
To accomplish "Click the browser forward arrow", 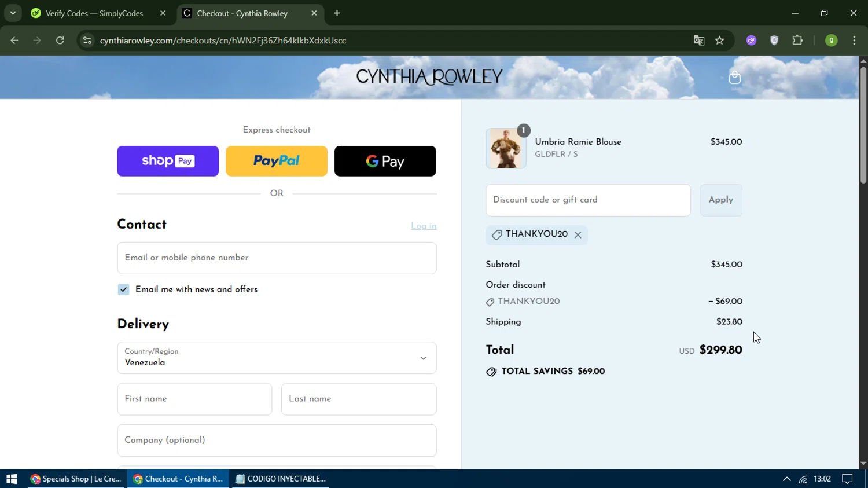I will tap(37, 41).
